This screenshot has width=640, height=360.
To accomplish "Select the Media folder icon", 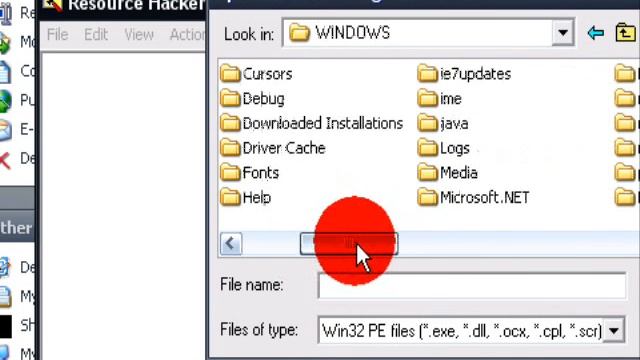I will point(428,173).
